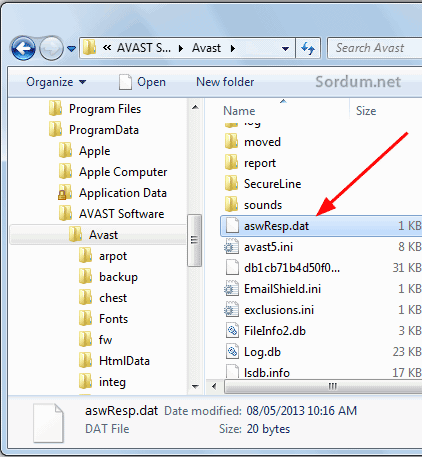
Task: Click the greyed-out Forward arrow button
Action: click(51, 49)
